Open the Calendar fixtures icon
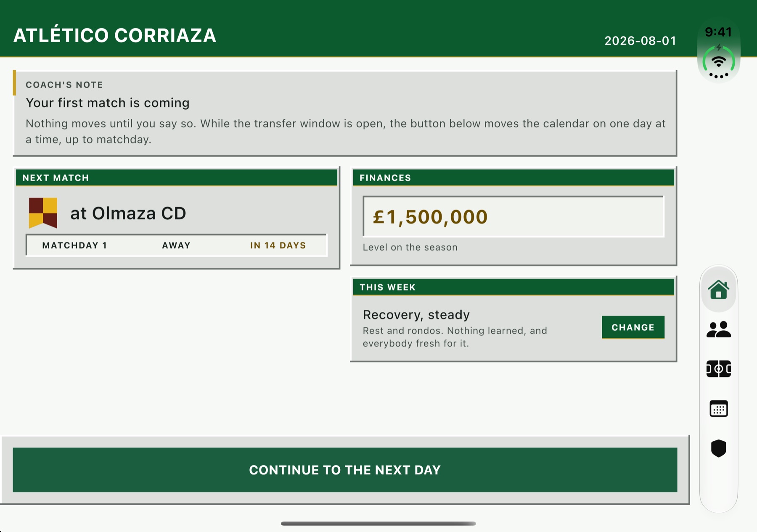 [718, 408]
